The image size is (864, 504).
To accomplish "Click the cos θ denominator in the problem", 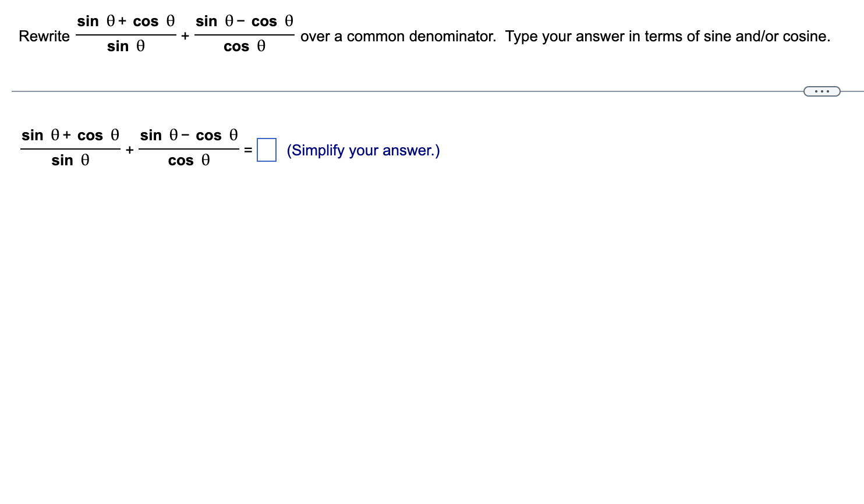I will click(243, 46).
